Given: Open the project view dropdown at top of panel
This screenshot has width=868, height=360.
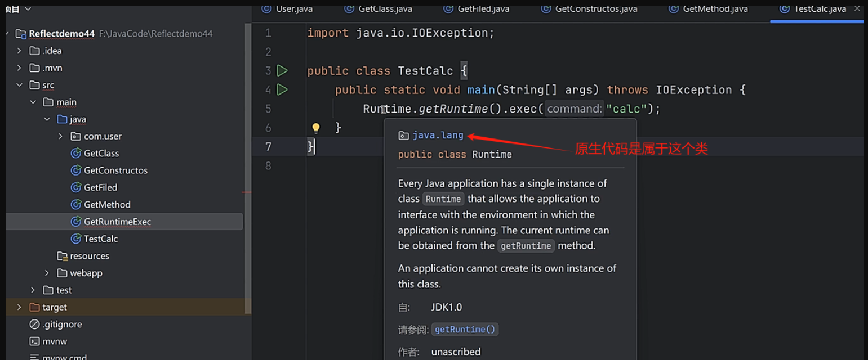Looking at the screenshot, I should [x=28, y=9].
